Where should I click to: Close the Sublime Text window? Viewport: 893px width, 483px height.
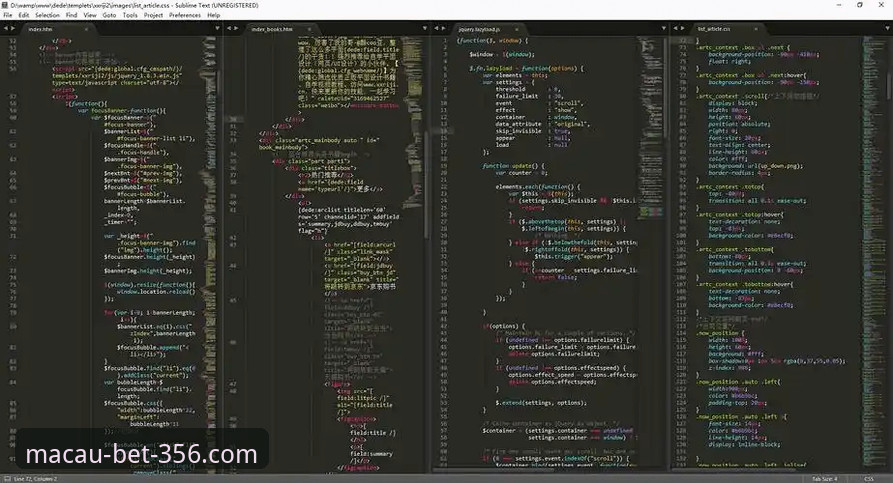coord(880,5)
